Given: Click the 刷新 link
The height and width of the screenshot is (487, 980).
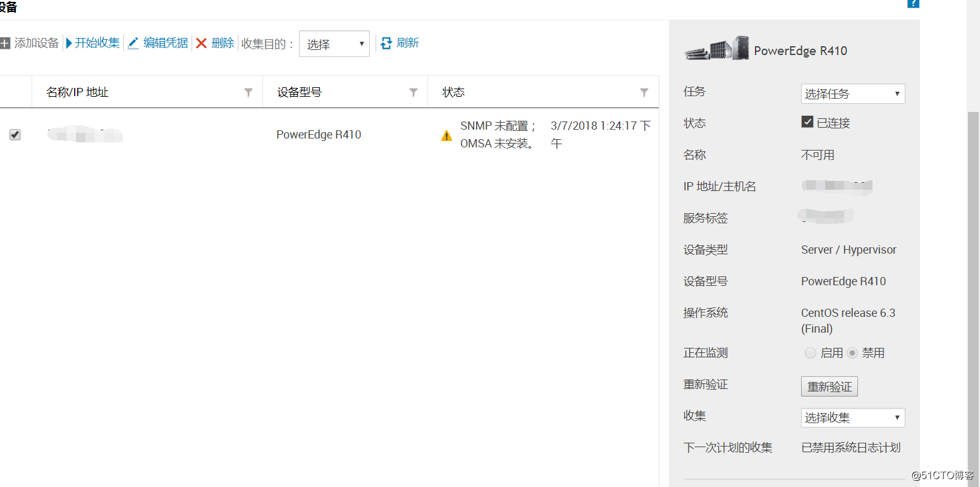Looking at the screenshot, I should tap(408, 43).
